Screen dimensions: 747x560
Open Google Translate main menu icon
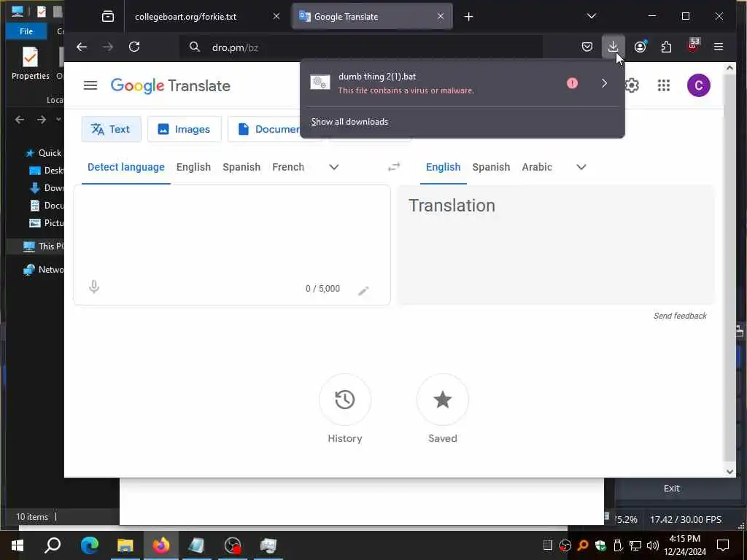[x=90, y=86]
